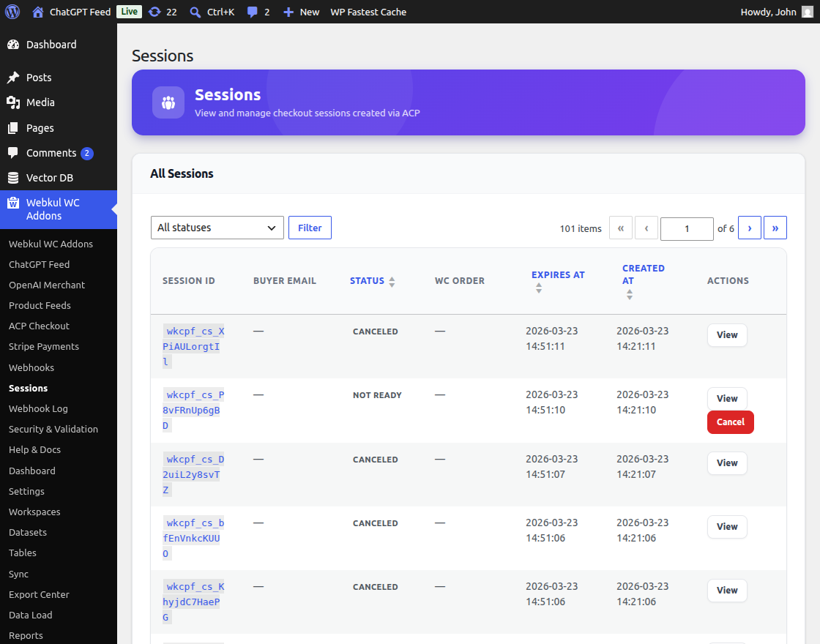
Task: Click the WordPress logo icon
Action: (12, 12)
